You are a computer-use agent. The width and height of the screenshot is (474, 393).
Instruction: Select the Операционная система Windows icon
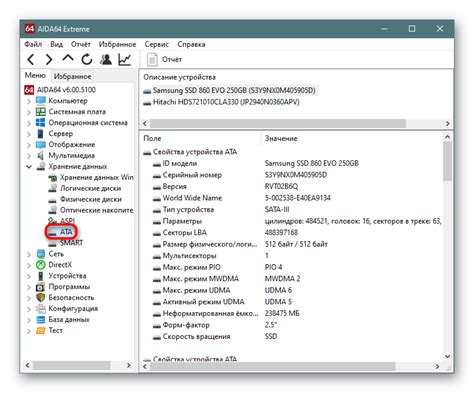pyautogui.click(x=41, y=122)
